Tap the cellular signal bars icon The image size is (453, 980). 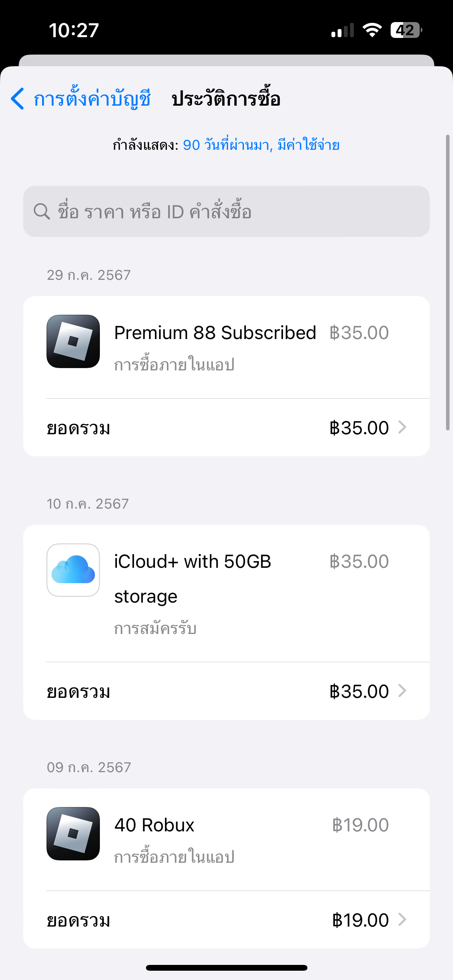click(x=343, y=30)
